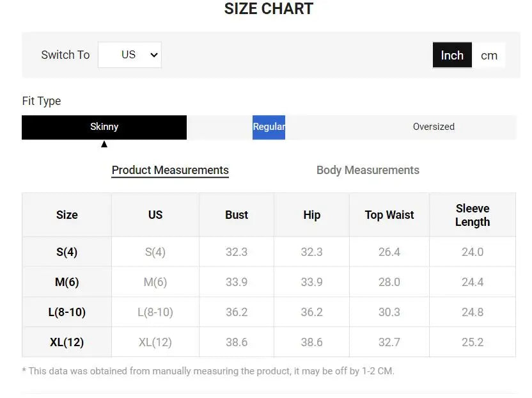
Task: Select the XL(12) size row label
Action: tap(66, 342)
